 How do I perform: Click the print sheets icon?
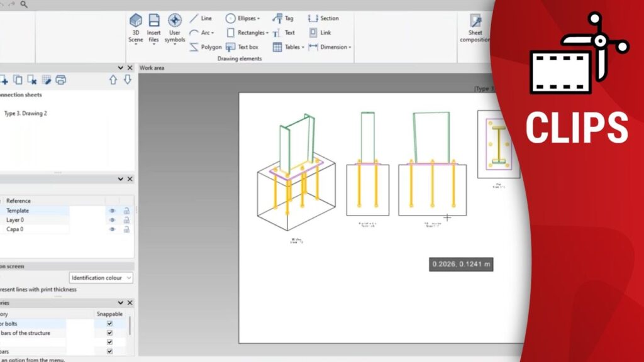[x=60, y=80]
